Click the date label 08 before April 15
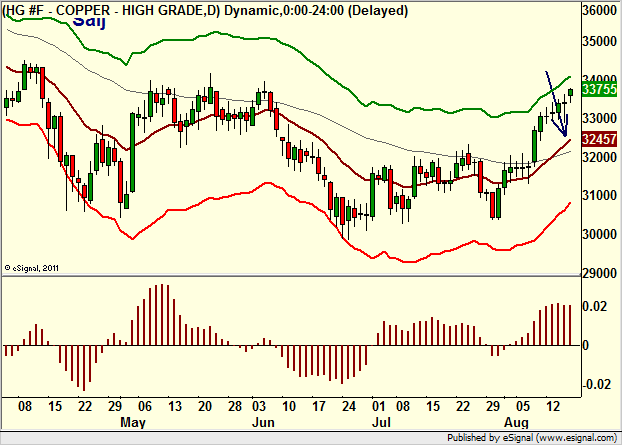622x445 pixels. (x=25, y=407)
